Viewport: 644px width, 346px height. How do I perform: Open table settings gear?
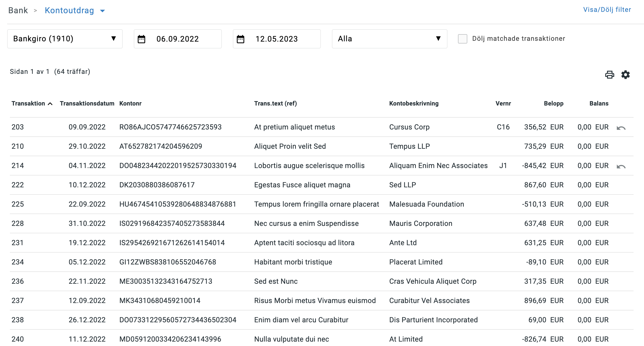(x=626, y=75)
